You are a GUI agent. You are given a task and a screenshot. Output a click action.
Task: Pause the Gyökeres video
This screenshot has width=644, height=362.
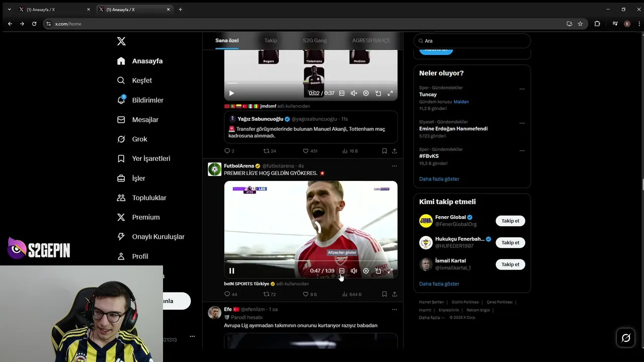tap(231, 271)
